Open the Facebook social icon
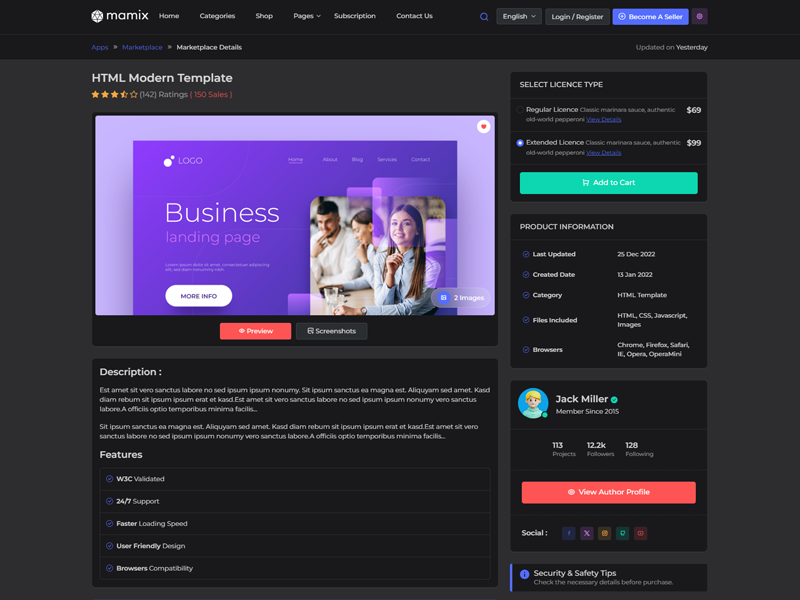This screenshot has height=600, width=800. click(569, 533)
